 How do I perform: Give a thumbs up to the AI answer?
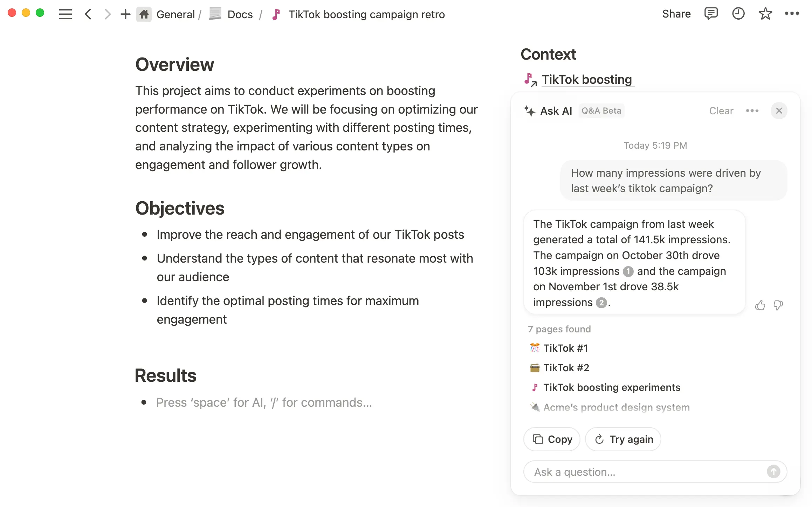[x=760, y=305]
